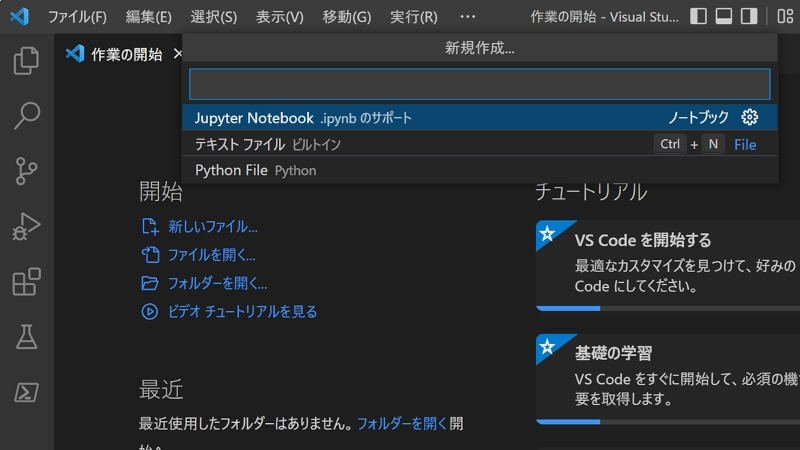800x450 pixels.
Task: Click star badge on VS Code を開始する card
Action: [547, 234]
